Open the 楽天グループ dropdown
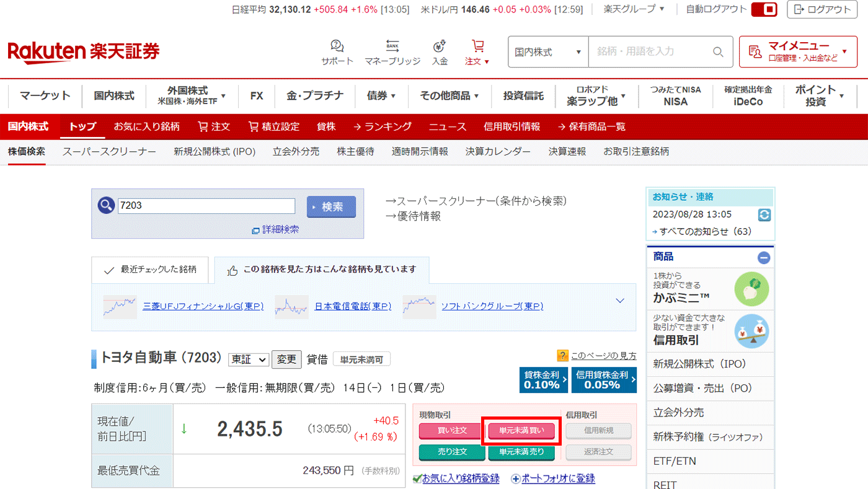The width and height of the screenshot is (868, 489). pos(634,9)
